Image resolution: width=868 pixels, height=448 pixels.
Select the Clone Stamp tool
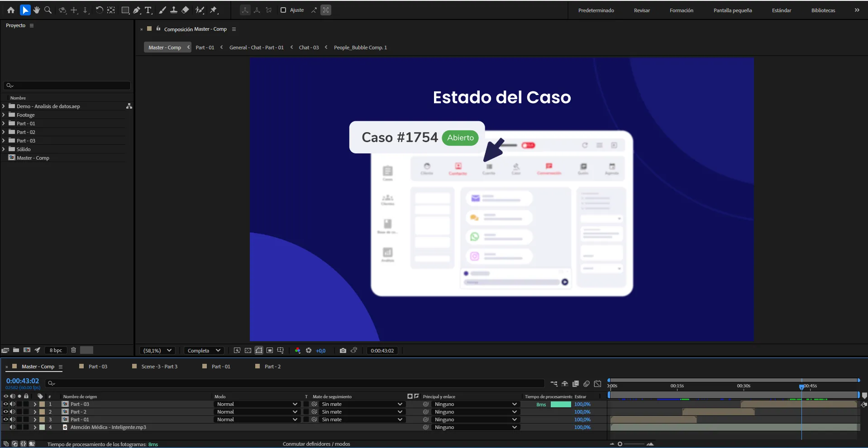173,10
